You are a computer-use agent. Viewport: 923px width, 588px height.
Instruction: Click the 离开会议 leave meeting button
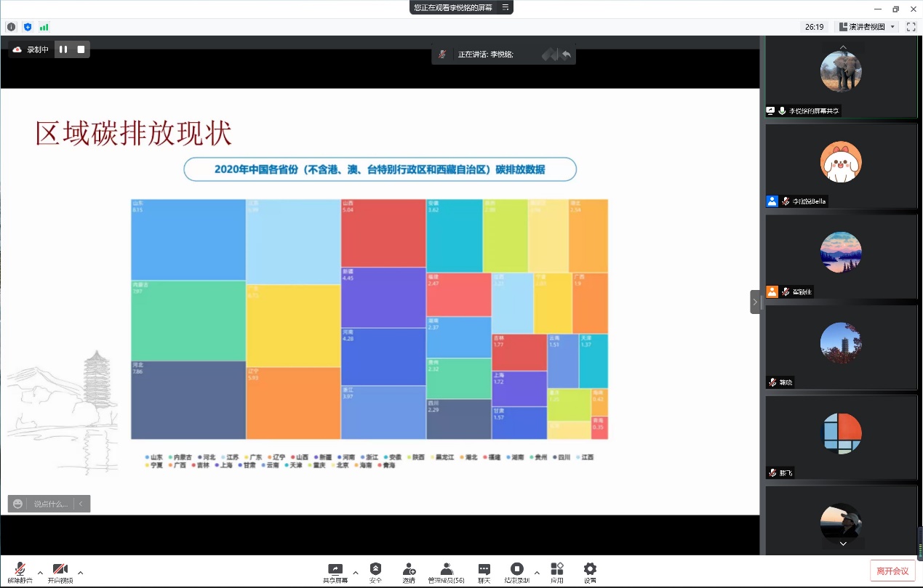point(892,571)
